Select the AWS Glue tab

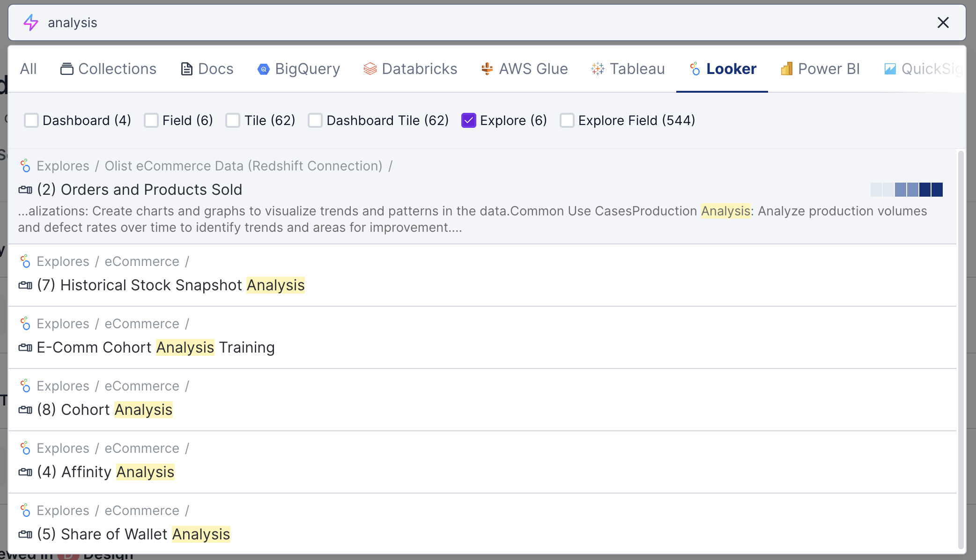point(525,69)
